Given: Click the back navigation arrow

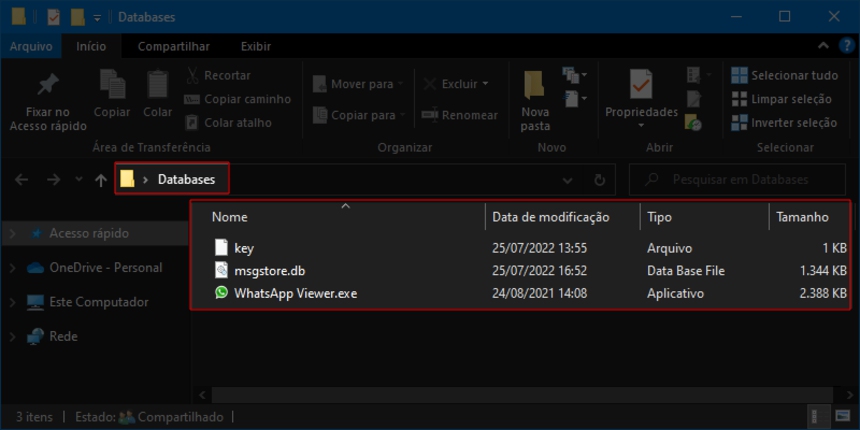Looking at the screenshot, I should (x=21, y=179).
